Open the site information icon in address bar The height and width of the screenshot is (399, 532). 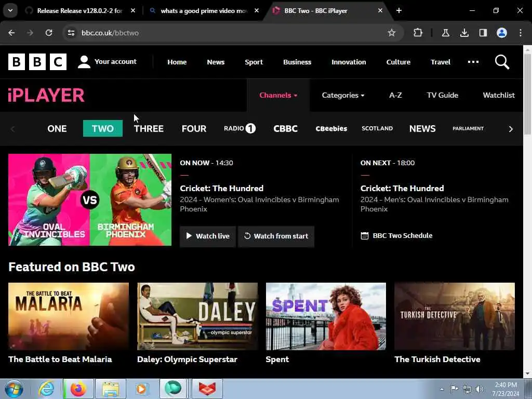tap(71, 33)
